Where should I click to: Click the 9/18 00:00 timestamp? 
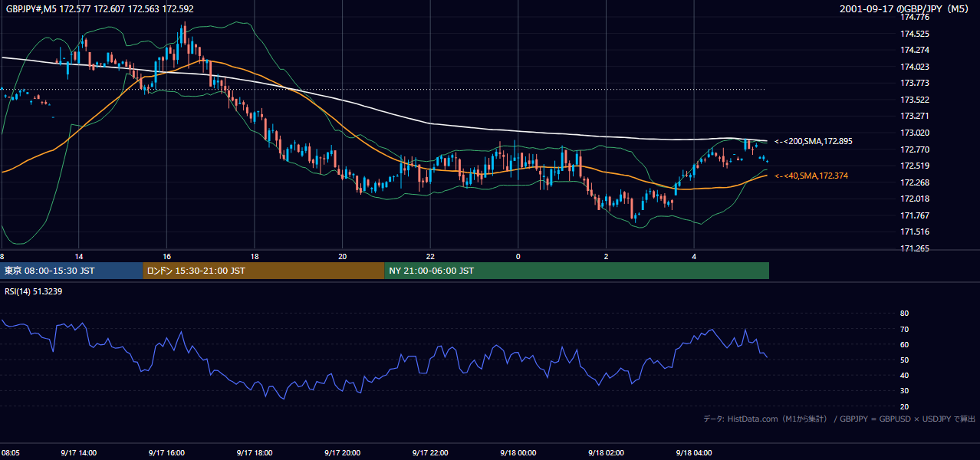[x=518, y=453]
